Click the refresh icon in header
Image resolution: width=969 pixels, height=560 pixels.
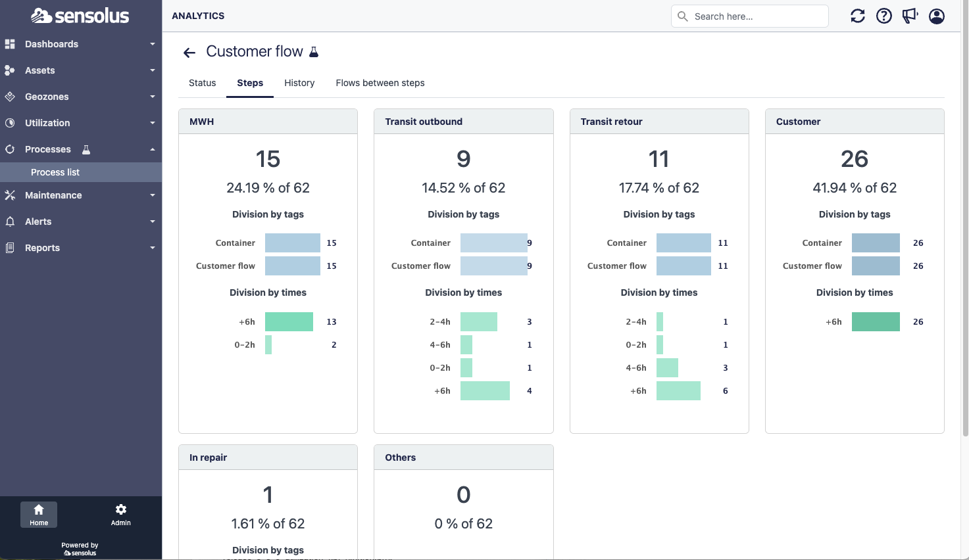pos(858,16)
